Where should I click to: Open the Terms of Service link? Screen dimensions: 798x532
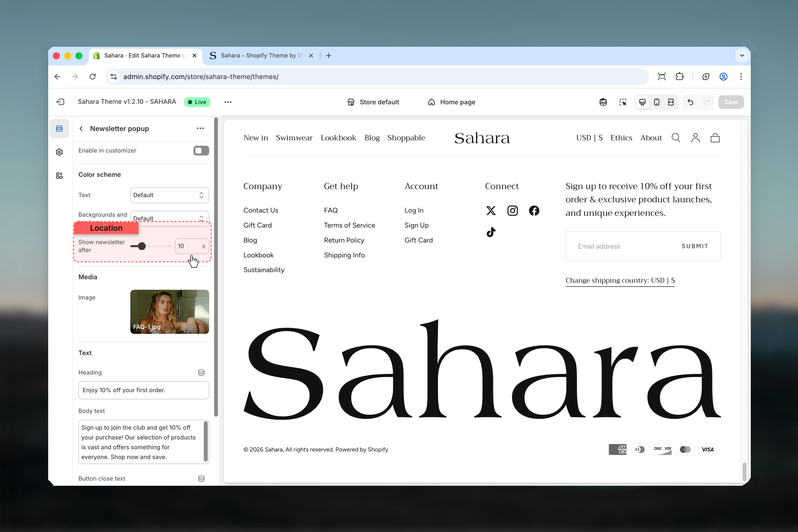[349, 225]
